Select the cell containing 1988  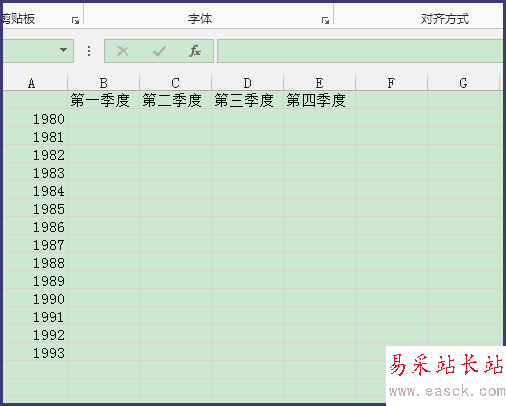pyautogui.click(x=35, y=262)
